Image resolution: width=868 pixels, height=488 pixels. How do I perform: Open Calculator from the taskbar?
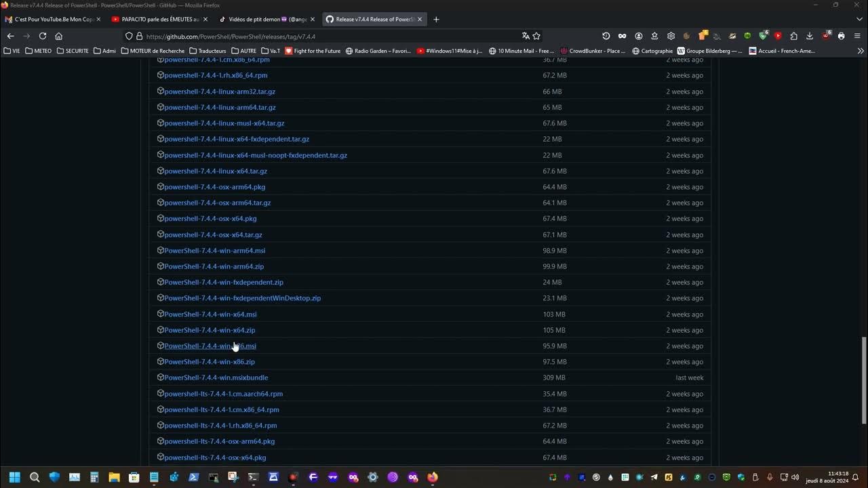(x=94, y=477)
